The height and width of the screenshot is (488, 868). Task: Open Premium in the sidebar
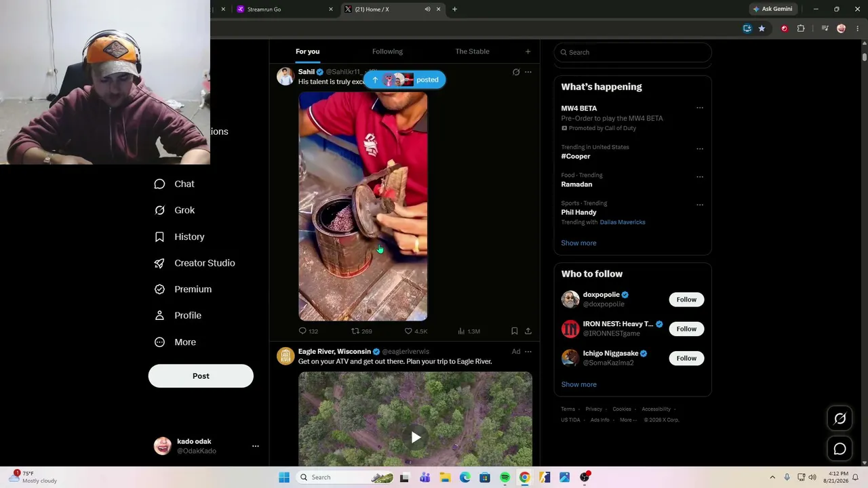tap(183, 289)
